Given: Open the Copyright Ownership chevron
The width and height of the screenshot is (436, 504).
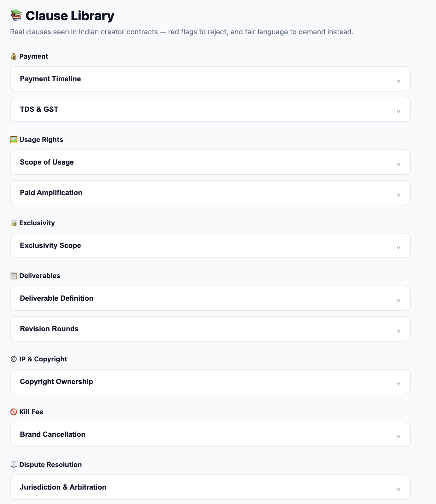Looking at the screenshot, I should click(x=398, y=384).
